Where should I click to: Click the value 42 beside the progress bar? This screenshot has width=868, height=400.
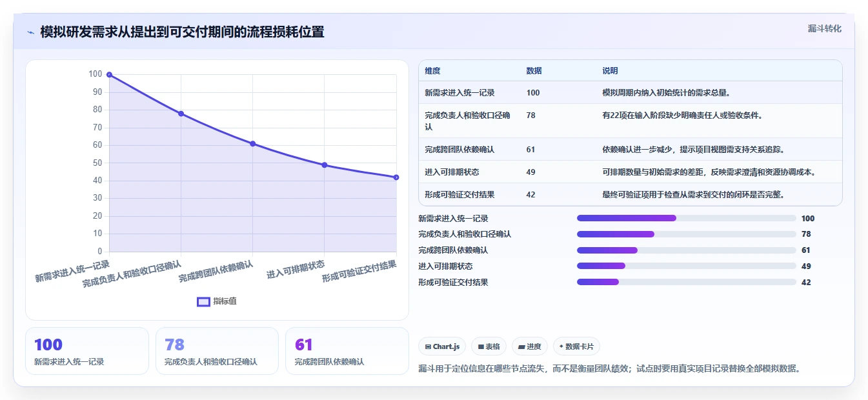(x=806, y=282)
